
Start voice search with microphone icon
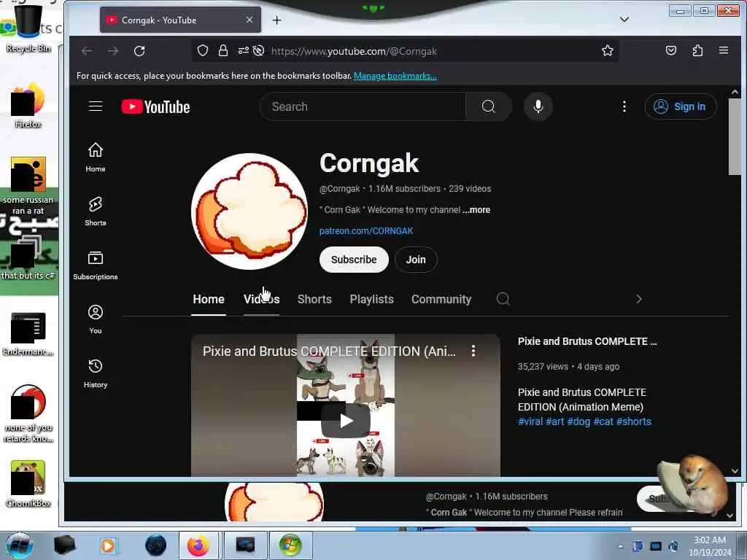(538, 106)
